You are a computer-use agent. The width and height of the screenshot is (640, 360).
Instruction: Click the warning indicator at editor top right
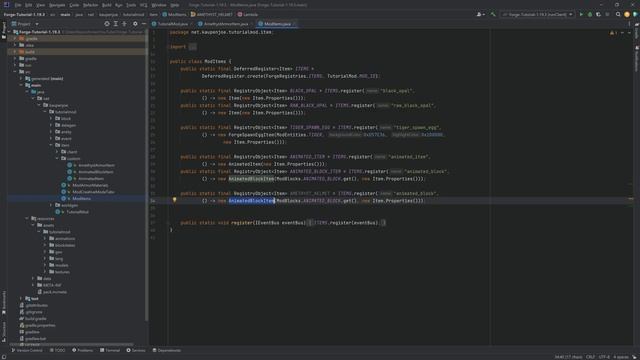pyautogui.click(x=613, y=32)
